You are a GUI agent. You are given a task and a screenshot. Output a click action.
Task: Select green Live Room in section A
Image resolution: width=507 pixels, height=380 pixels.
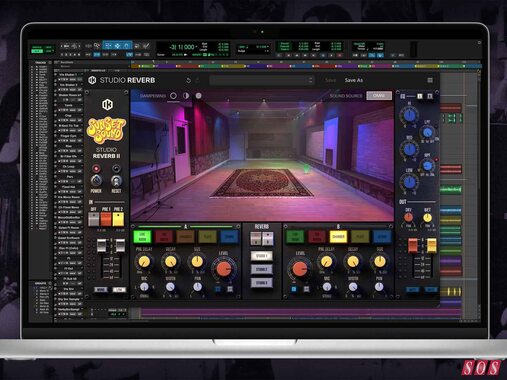coord(142,237)
